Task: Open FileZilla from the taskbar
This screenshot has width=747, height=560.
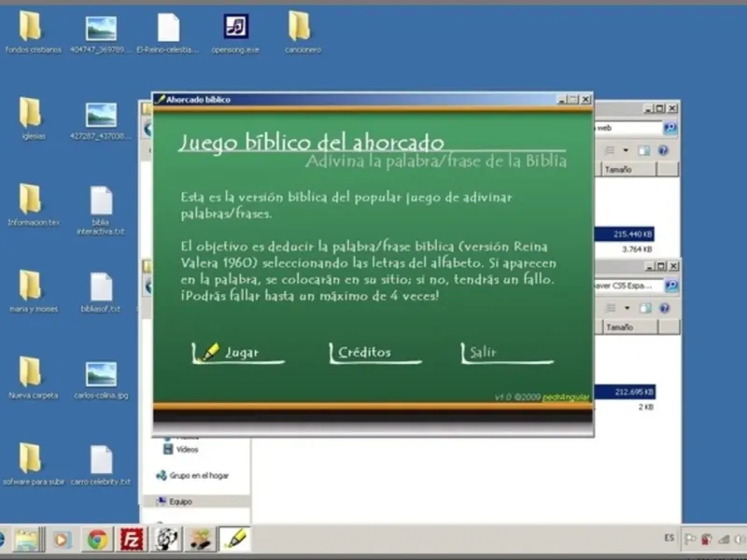Action: coord(132,540)
